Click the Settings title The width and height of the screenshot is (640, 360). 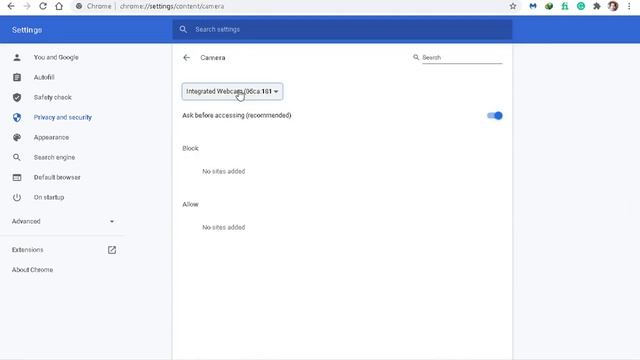27,30
